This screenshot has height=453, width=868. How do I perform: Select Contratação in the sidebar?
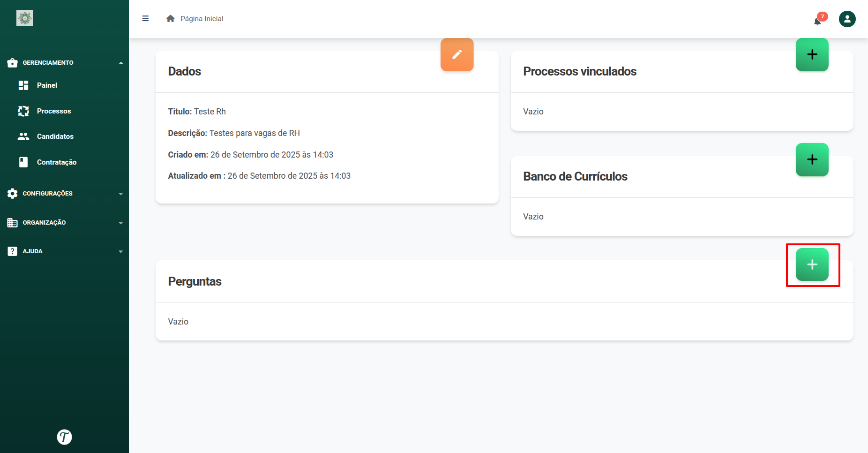[x=56, y=162]
